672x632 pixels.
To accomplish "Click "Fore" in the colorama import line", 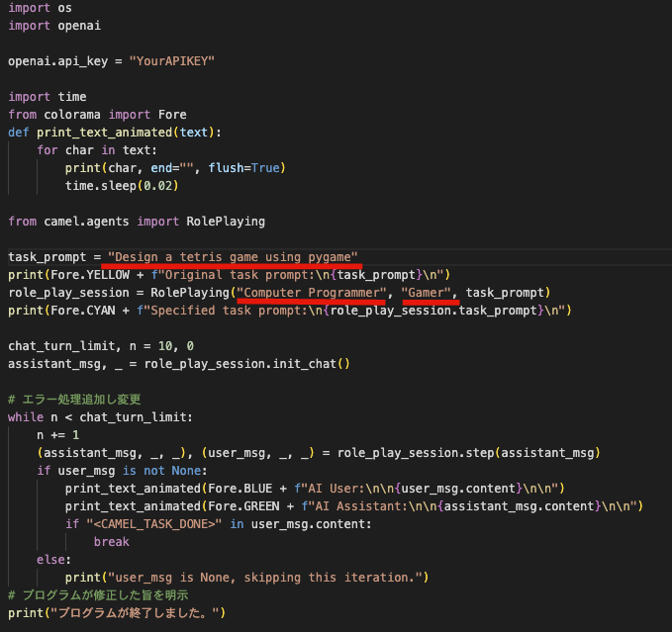I will coord(172,115).
